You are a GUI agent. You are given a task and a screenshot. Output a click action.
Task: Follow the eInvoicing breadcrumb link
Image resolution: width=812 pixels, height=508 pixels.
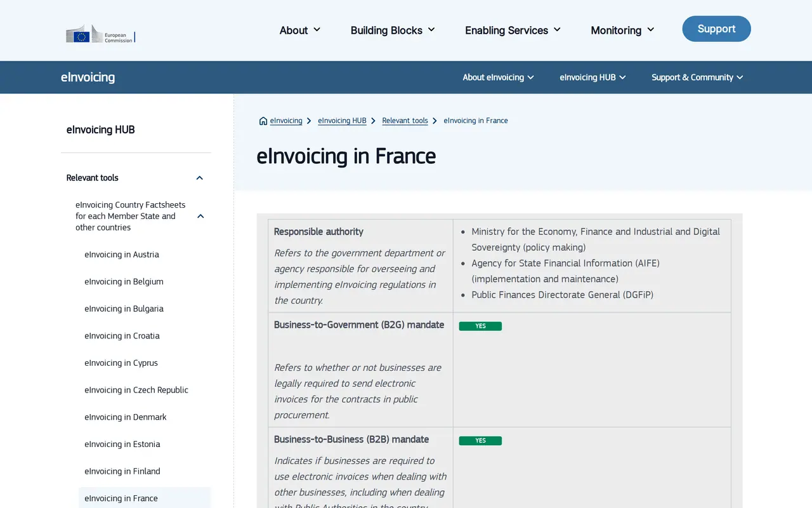(x=286, y=121)
